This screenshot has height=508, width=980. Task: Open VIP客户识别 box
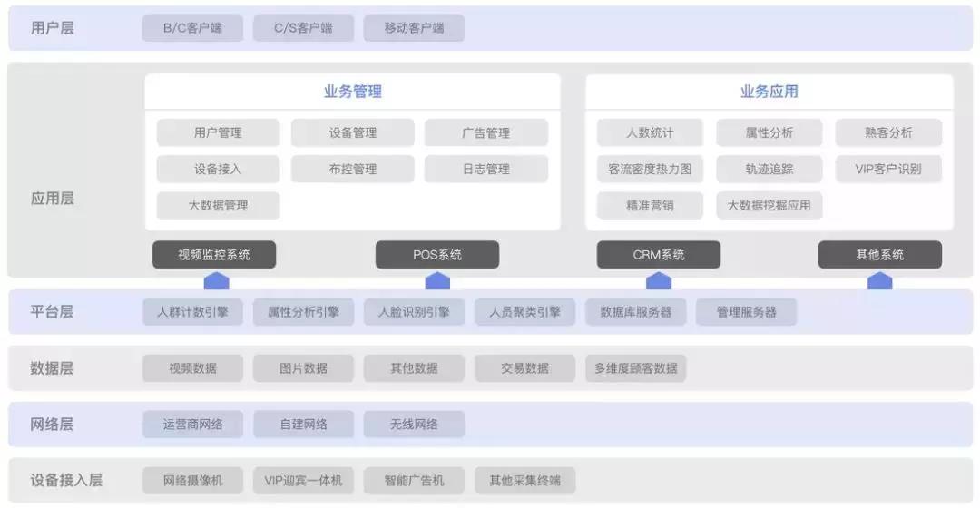click(x=888, y=169)
